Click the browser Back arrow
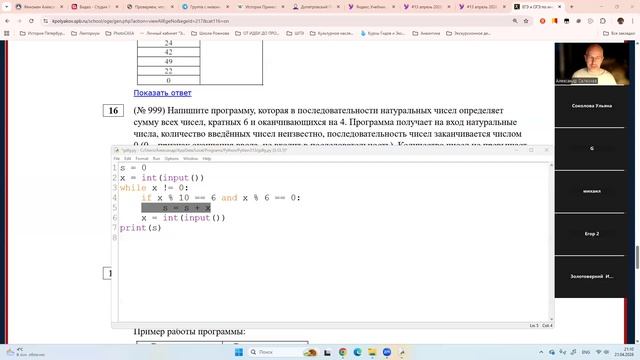Viewport: 640px width, 360px height. click(x=7, y=21)
